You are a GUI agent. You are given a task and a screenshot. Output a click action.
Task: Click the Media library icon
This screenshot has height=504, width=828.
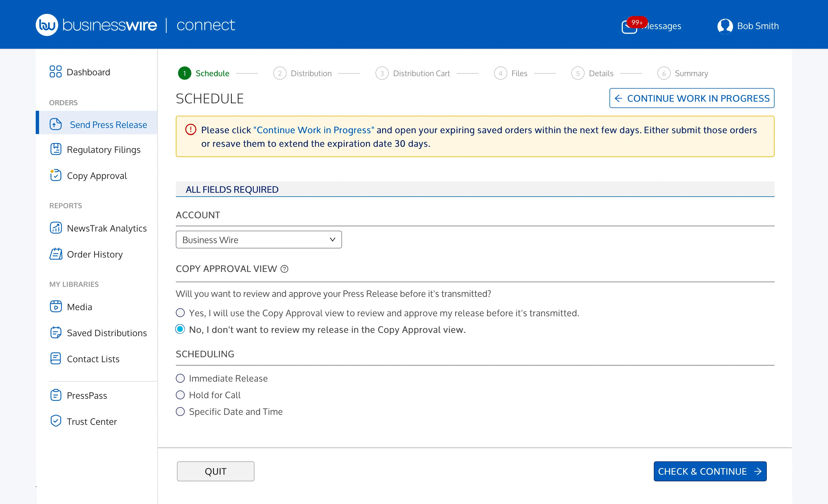tap(56, 307)
